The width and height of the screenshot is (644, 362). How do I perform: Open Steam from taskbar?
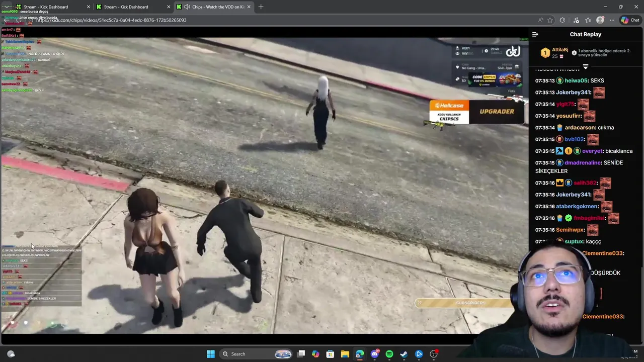coord(404,354)
